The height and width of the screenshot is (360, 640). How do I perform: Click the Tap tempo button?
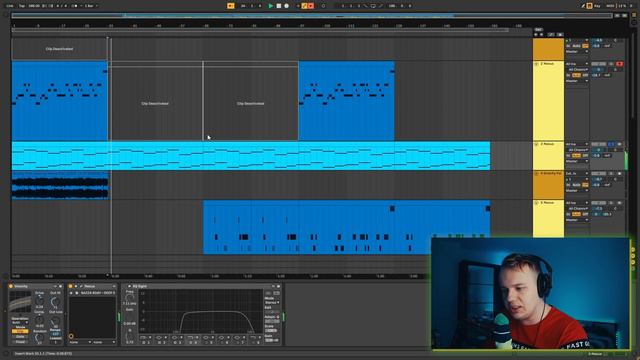tap(22, 6)
